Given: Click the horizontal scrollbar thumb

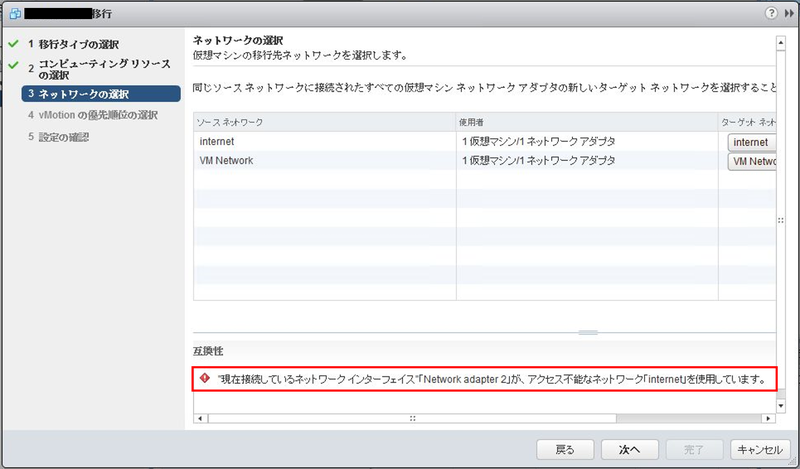Looking at the screenshot, I should tap(412, 418).
